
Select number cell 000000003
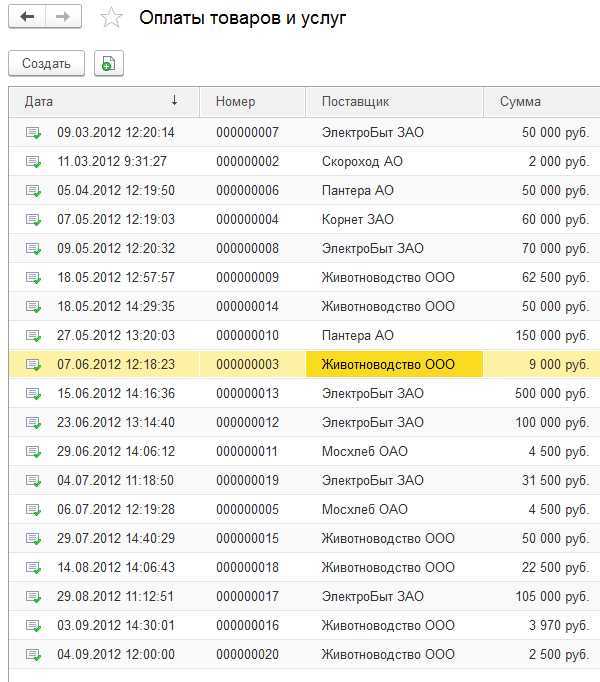click(248, 364)
